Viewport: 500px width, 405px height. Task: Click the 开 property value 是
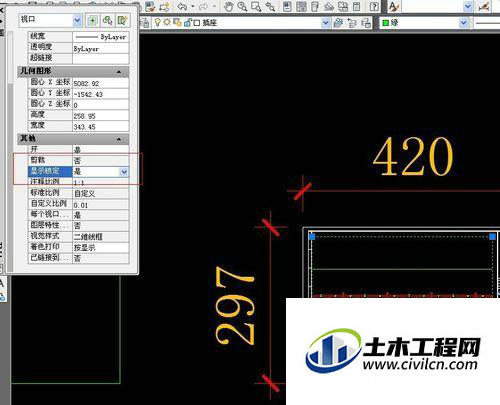(x=101, y=150)
